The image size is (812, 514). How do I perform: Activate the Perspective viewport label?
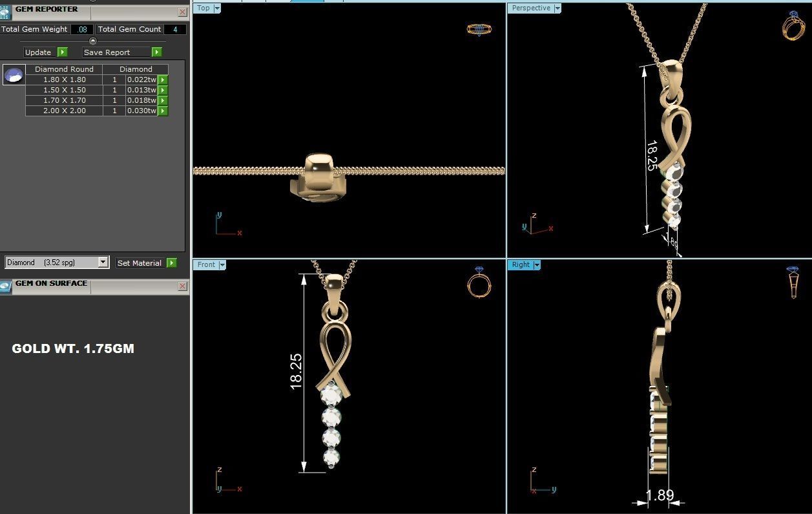click(531, 8)
